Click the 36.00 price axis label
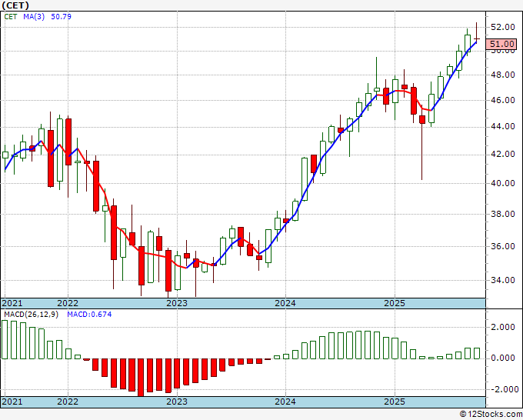The width and height of the screenshot is (523, 420). [x=502, y=246]
